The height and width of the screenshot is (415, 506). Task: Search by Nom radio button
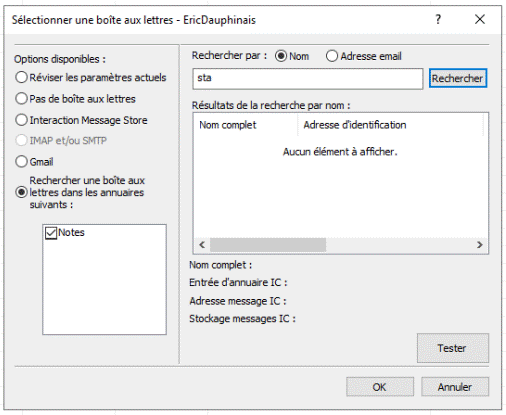pyautogui.click(x=281, y=56)
